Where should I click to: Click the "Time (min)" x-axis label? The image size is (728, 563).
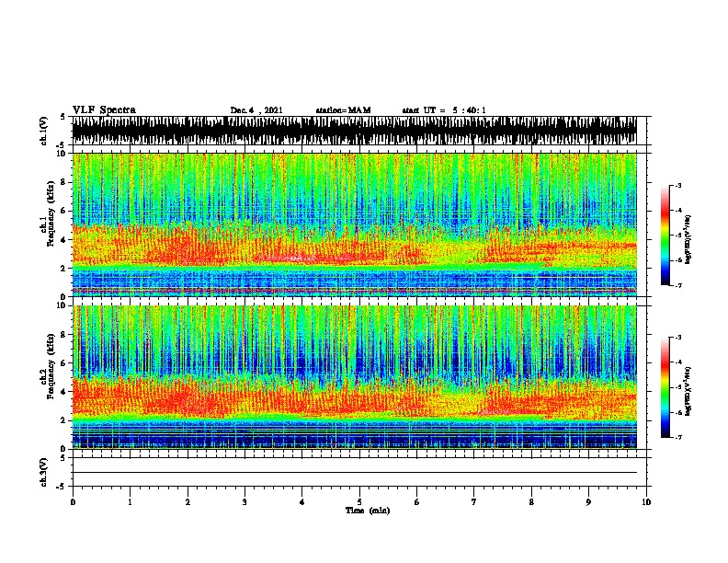368,511
